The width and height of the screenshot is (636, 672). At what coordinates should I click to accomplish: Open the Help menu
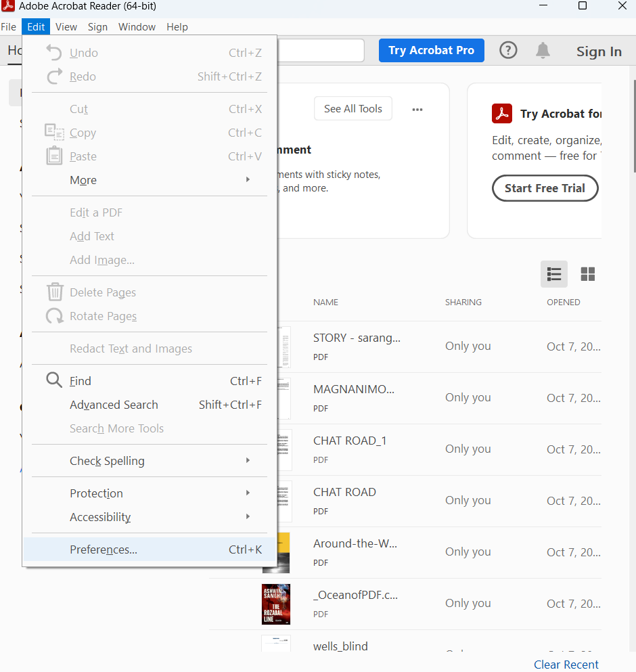pyautogui.click(x=177, y=27)
